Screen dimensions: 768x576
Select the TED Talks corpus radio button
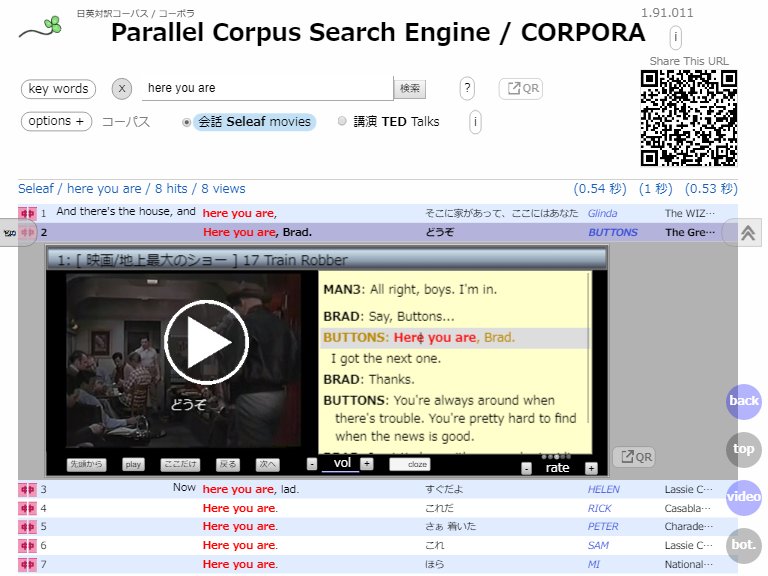pyautogui.click(x=343, y=122)
